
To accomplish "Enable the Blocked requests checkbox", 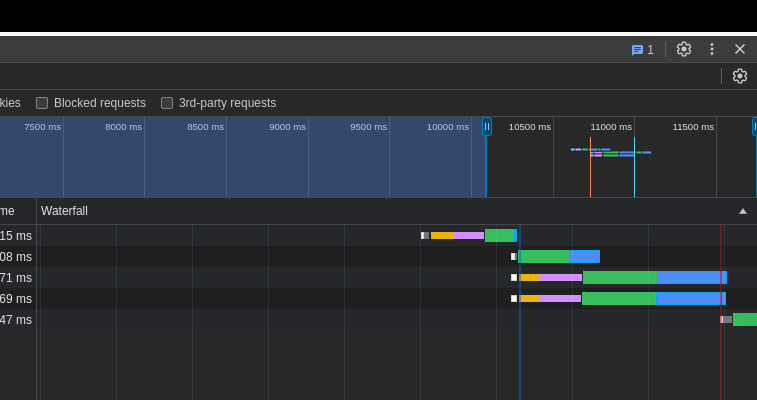I will [x=42, y=103].
